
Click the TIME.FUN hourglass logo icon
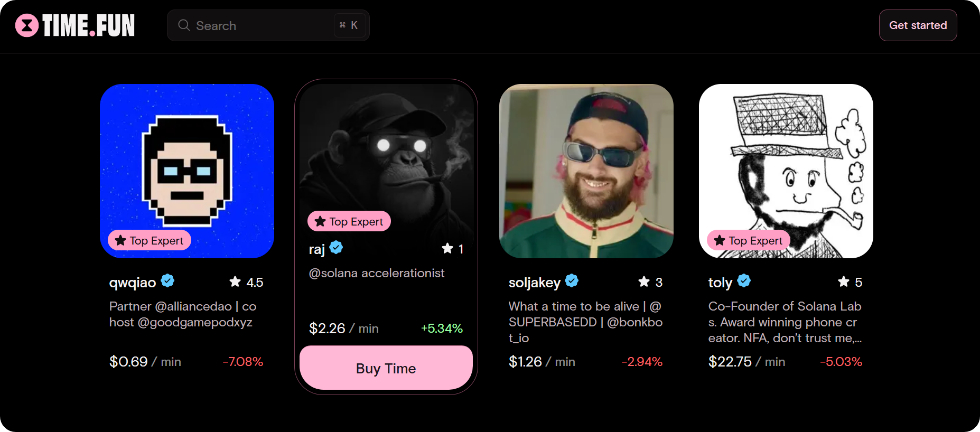27,25
